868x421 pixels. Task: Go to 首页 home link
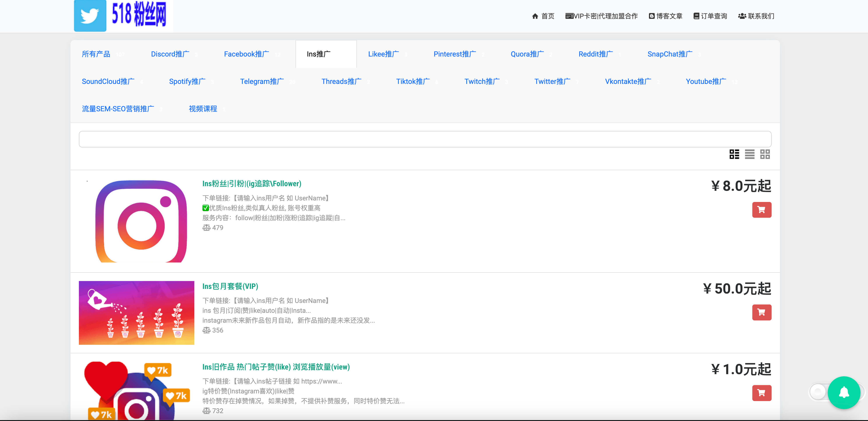(x=543, y=16)
